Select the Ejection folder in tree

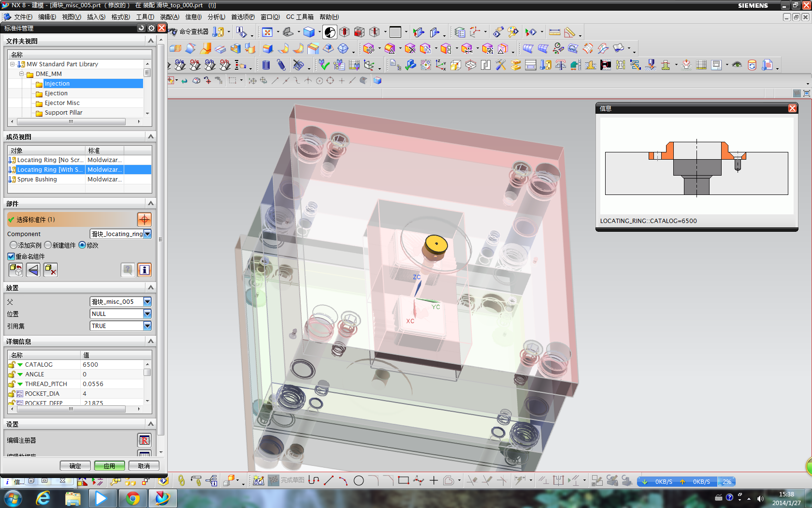pyautogui.click(x=56, y=93)
